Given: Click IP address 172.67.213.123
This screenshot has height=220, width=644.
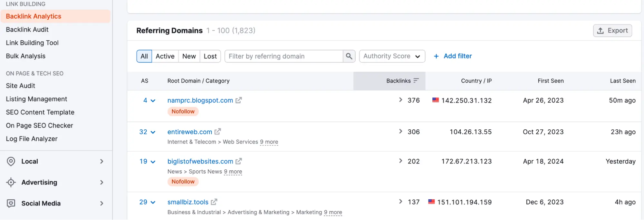Looking at the screenshot, I should pyautogui.click(x=466, y=161).
